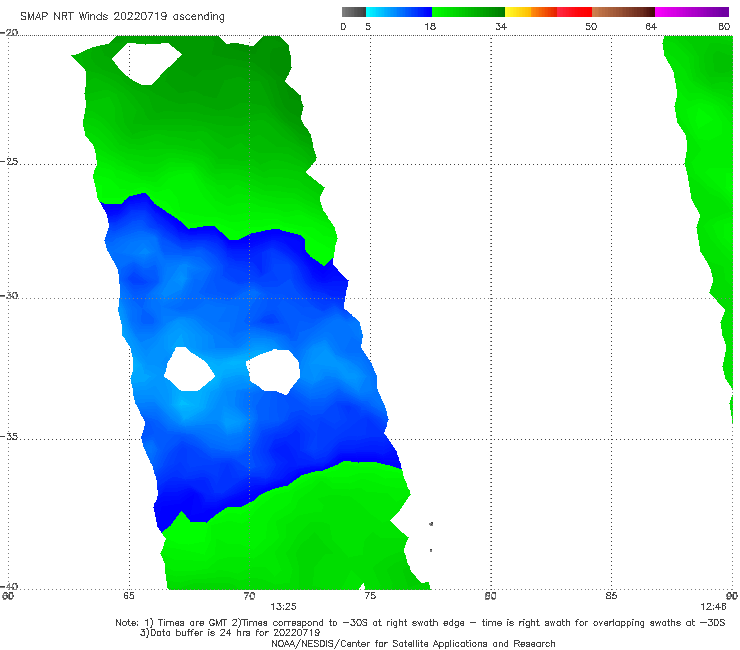Click the '18' label under the color bar
The image size is (740, 650).
430,27
